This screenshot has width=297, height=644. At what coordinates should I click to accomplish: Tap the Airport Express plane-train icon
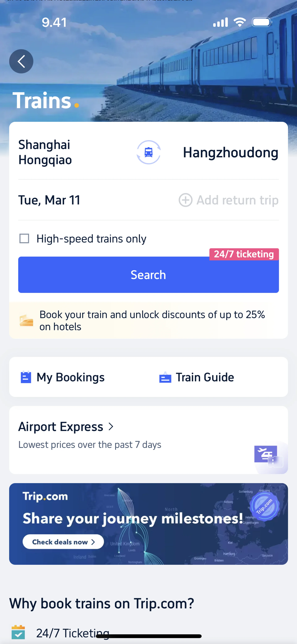coord(268,456)
